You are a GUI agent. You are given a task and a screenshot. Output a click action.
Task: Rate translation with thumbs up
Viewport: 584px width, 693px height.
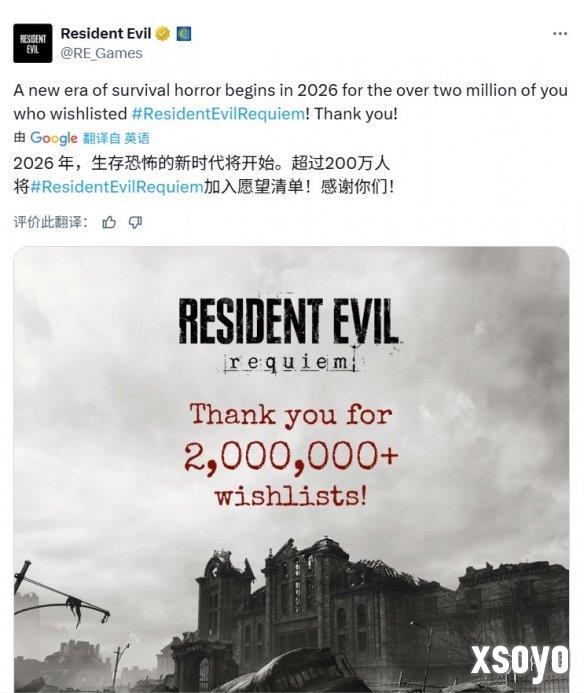tap(109, 222)
